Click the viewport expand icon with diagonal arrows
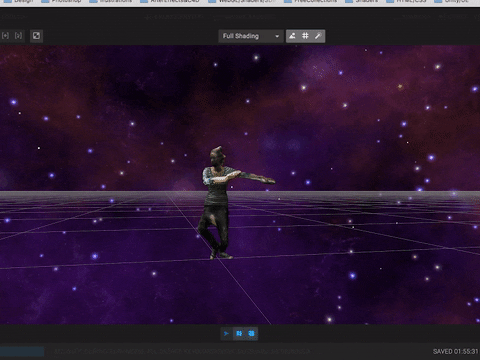Viewport: 480px width, 360px height. [x=36, y=36]
